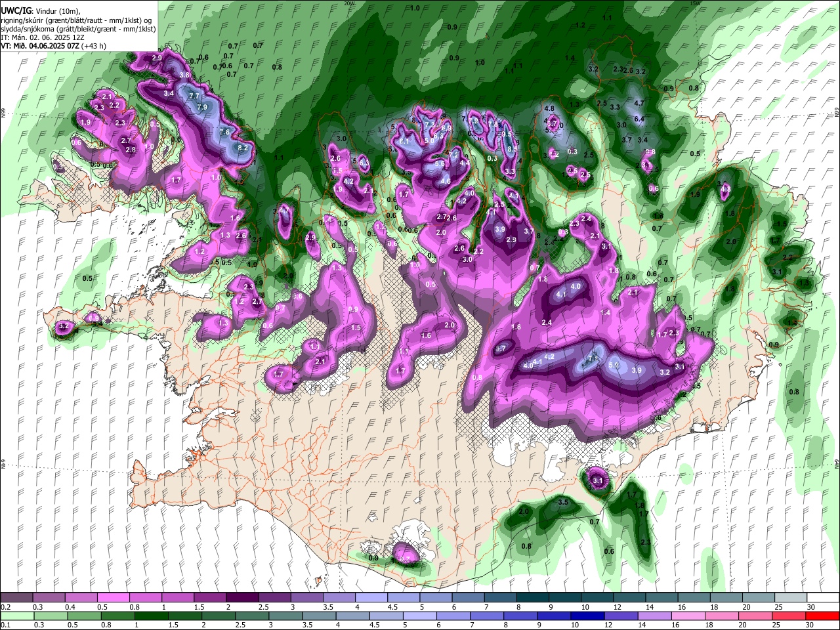Click the red-pink swatch between 25 and 30 on the rain scale
This screenshot has height=630, width=840.
[789, 616]
